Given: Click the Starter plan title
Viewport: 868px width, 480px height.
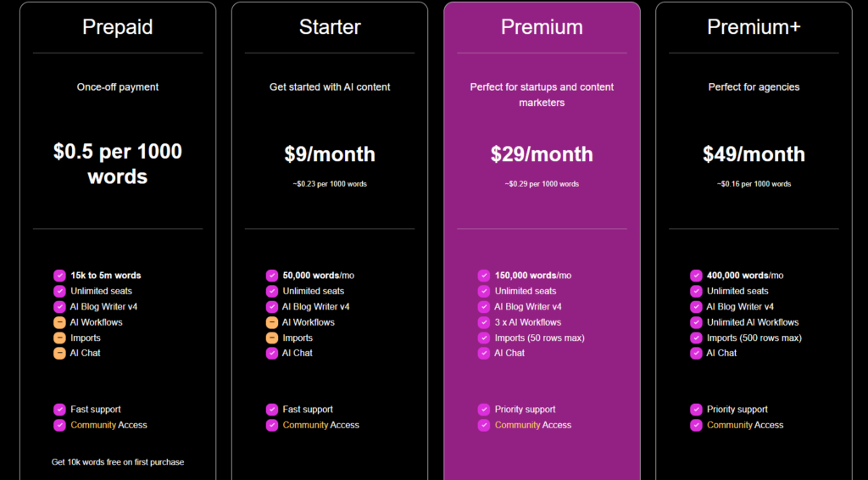Looking at the screenshot, I should click(x=330, y=27).
